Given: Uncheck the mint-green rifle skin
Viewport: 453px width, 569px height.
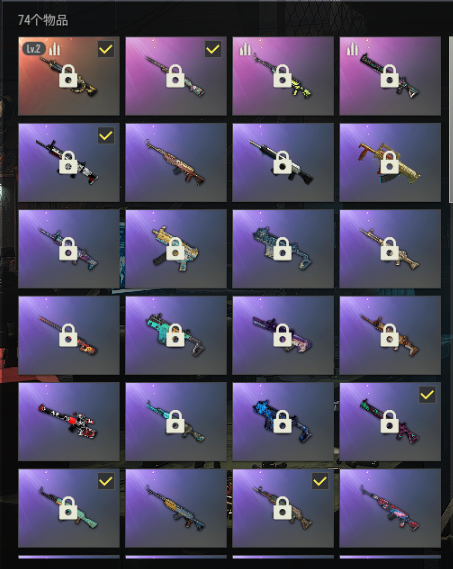Looking at the screenshot, I should tap(106, 481).
